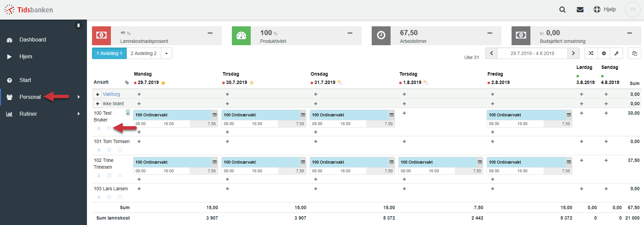The image size is (644, 225).
Task: Expand the Personal submenu arrow
Action: point(79,97)
